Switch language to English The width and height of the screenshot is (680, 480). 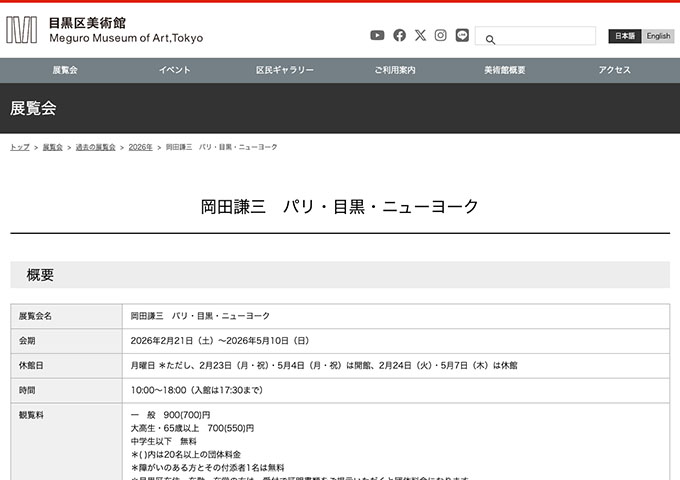[658, 36]
